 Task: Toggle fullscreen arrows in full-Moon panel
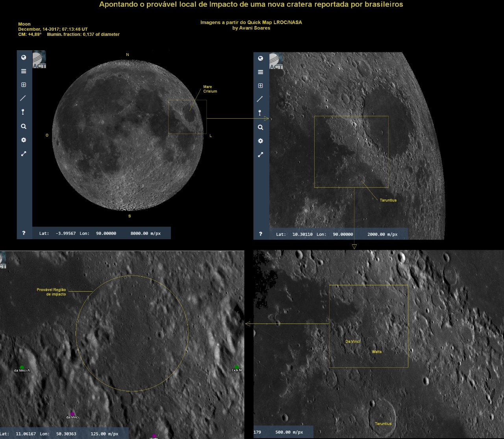[x=24, y=154]
